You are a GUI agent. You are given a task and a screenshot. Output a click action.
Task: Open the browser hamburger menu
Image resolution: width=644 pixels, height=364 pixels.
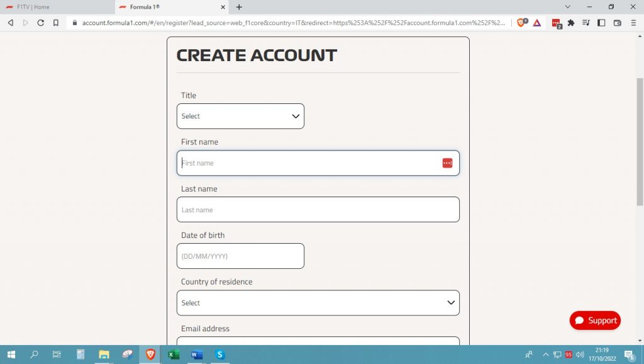click(634, 23)
